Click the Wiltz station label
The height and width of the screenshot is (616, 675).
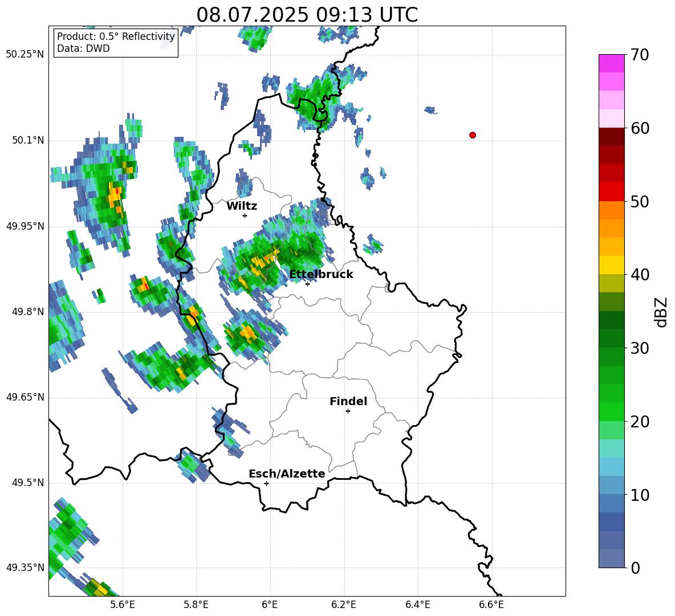coord(242,206)
